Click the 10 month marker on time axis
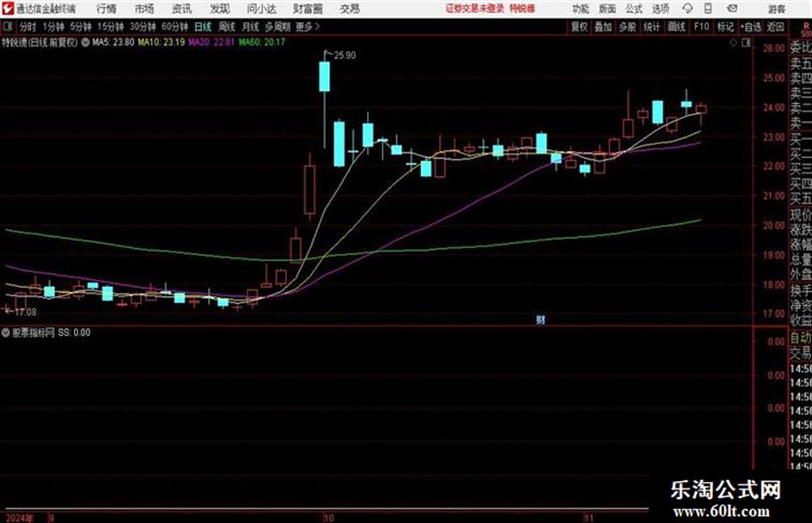The width and height of the screenshot is (812, 523). point(328,517)
